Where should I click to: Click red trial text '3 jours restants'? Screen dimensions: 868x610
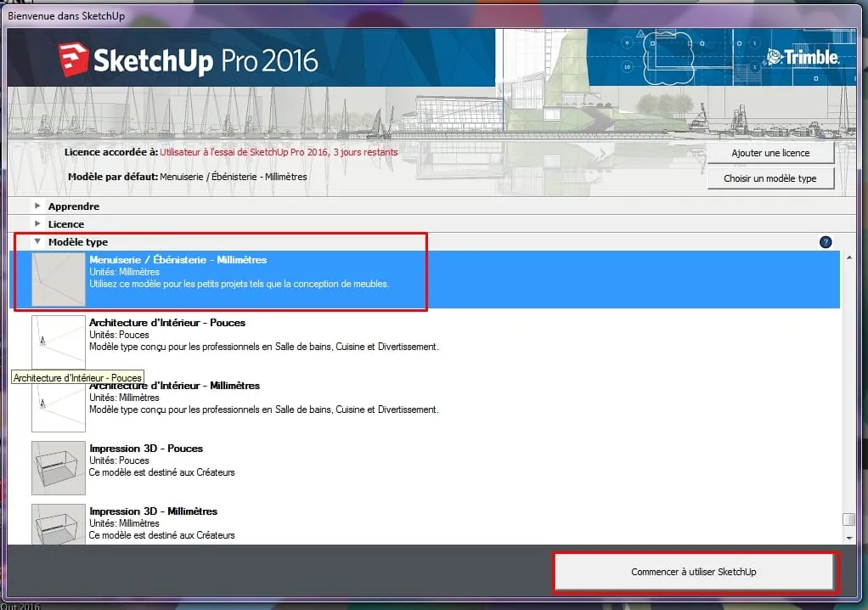coord(365,152)
